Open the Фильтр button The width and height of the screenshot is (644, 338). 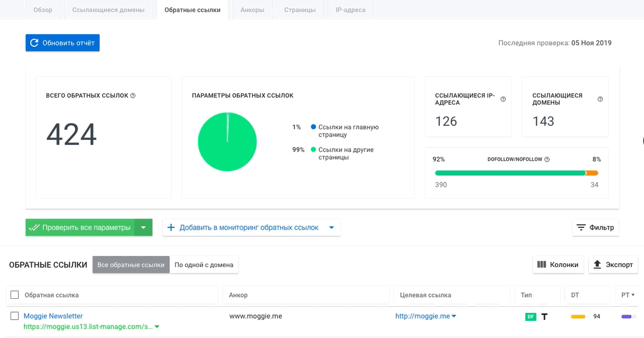tap(595, 227)
